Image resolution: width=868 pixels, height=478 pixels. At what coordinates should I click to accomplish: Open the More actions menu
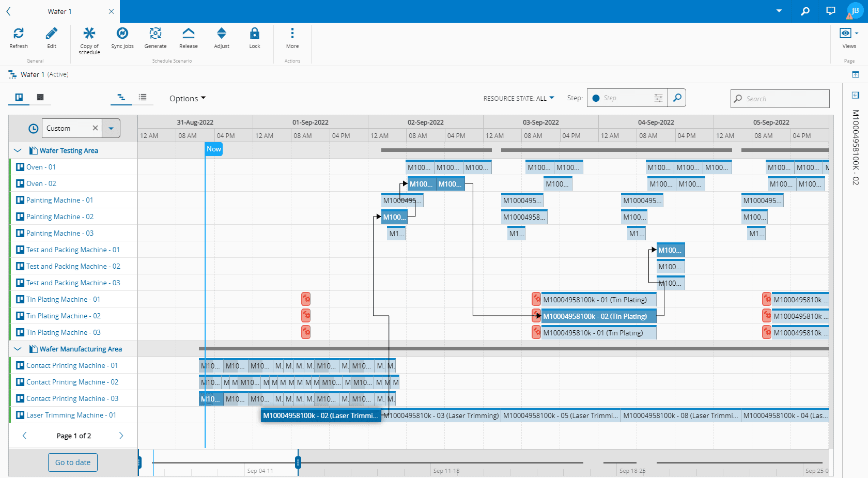tap(292, 34)
